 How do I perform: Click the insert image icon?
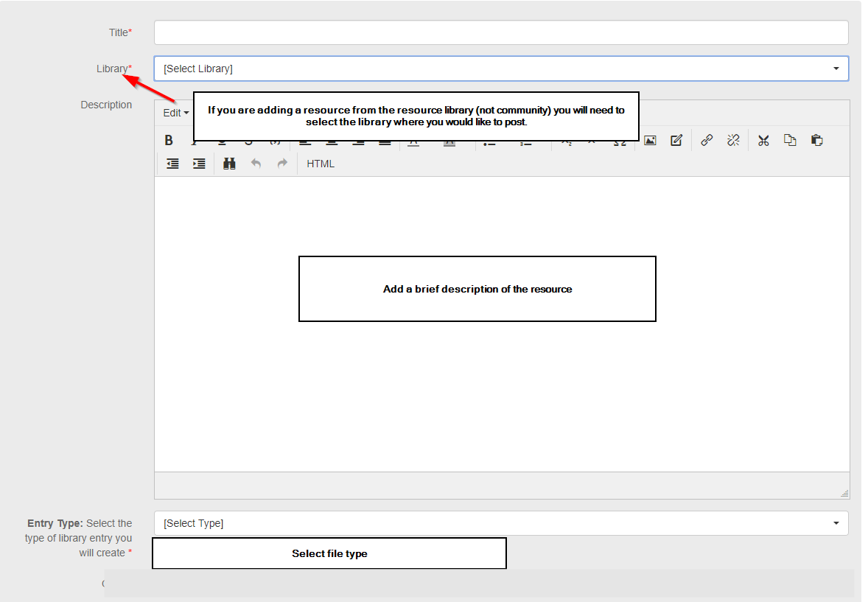tap(650, 141)
